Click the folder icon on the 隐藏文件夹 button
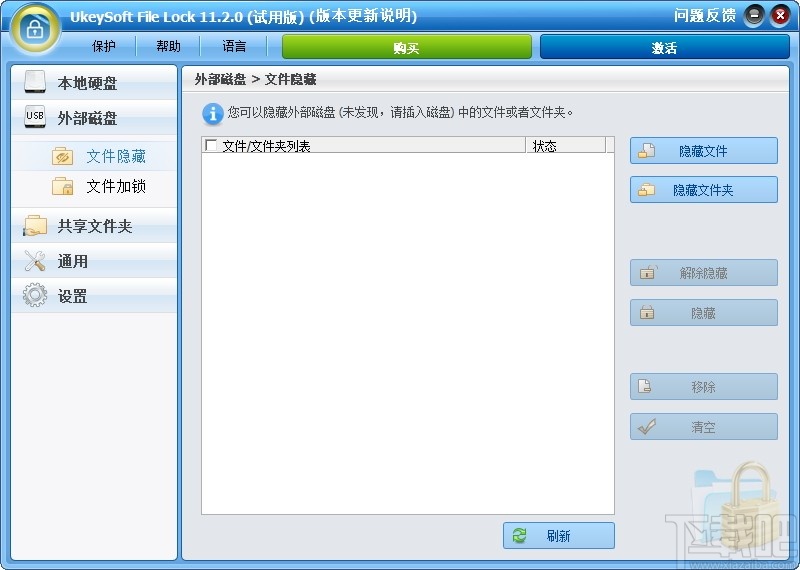Viewport: 800px width, 570px height. point(646,190)
